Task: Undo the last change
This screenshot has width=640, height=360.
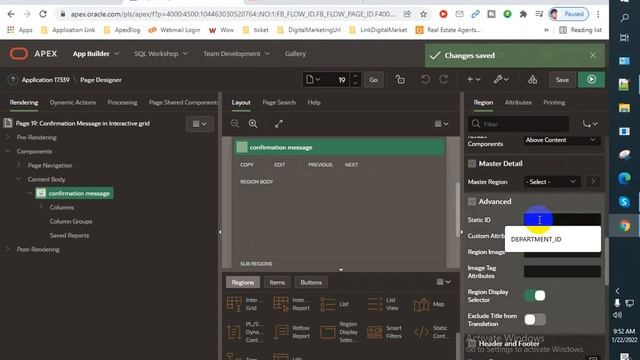Action: point(425,80)
